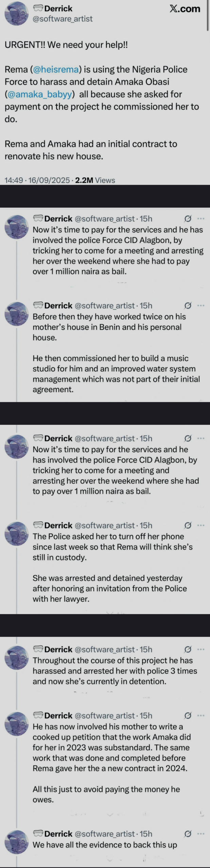Open the more options menu on the "Before then they have worked" reply
This screenshot has height=868, width=210.
click(201, 305)
